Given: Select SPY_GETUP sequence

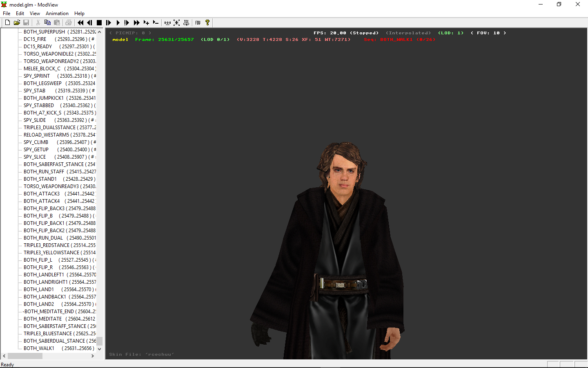Looking at the screenshot, I should point(60,150).
